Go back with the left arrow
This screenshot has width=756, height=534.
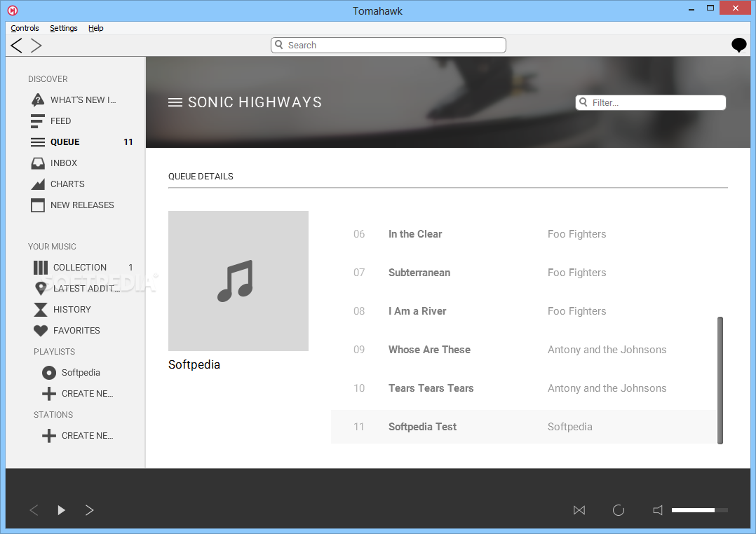(16, 46)
